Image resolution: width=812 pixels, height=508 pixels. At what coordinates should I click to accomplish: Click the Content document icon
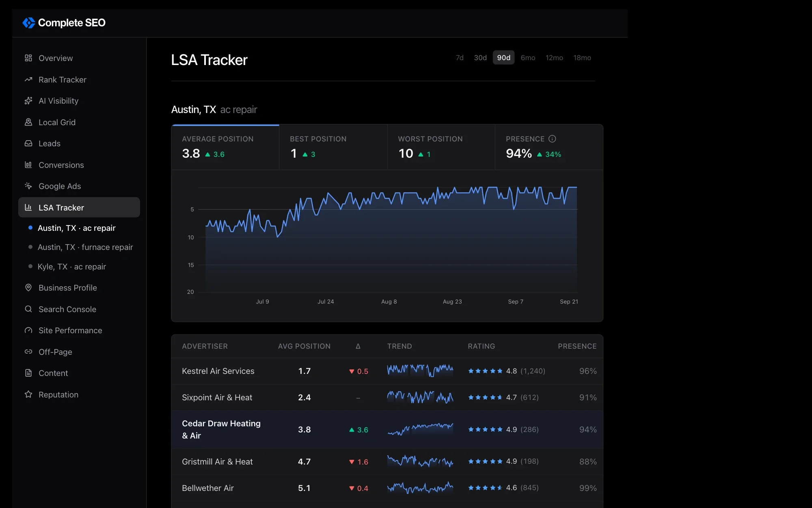tap(28, 373)
